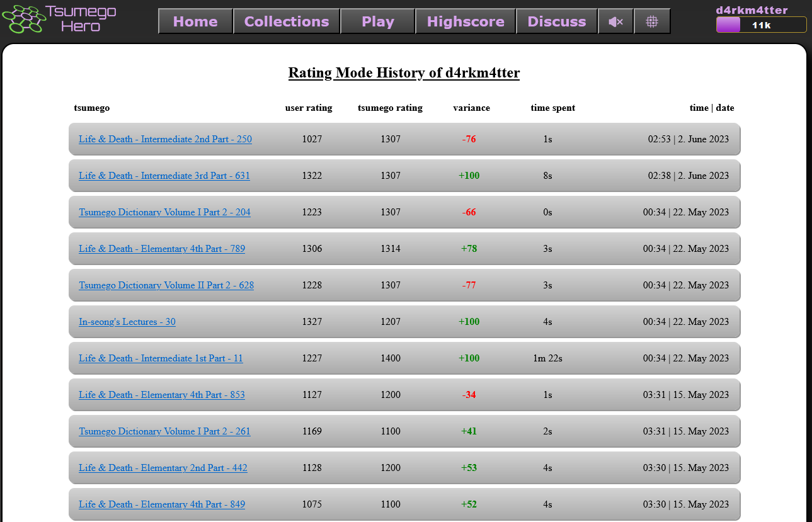
Task: Open the Collections menu item
Action: (x=287, y=22)
